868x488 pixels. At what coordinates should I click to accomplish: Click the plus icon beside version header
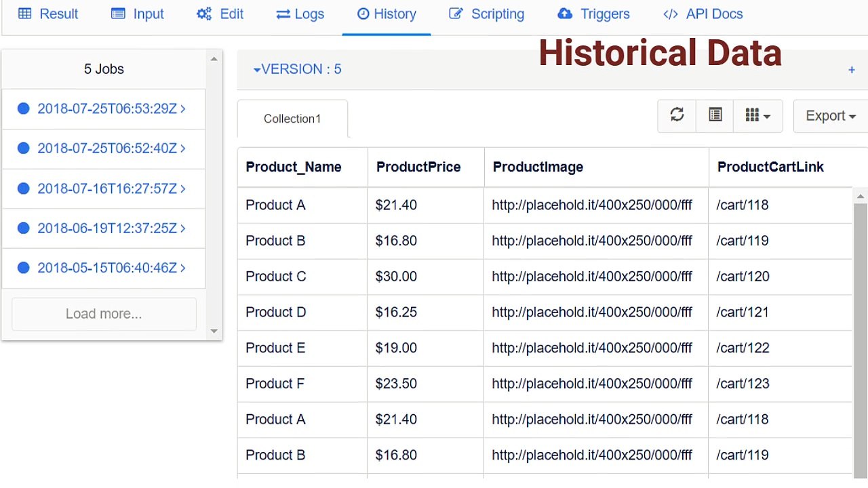pos(852,70)
